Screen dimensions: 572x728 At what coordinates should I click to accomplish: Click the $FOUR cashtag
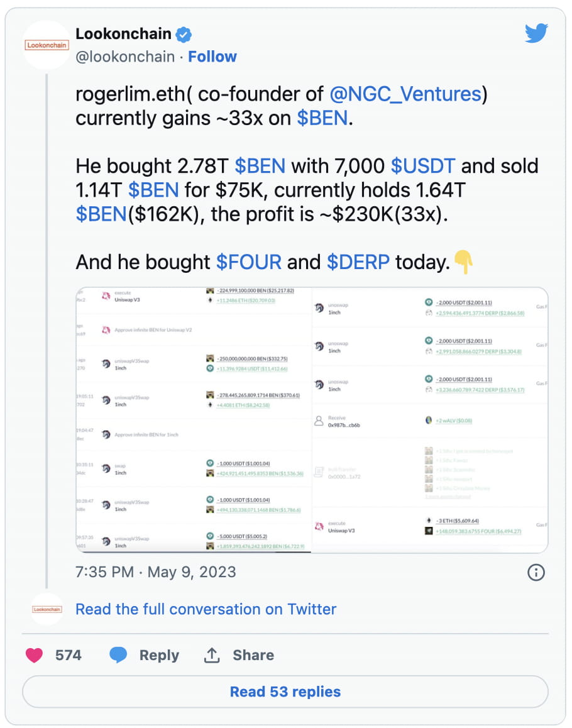(249, 262)
